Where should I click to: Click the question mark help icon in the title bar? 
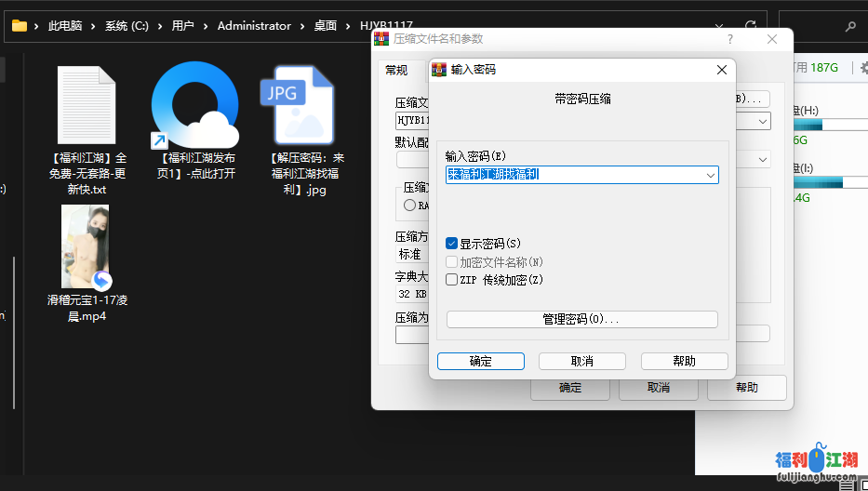[x=730, y=39]
